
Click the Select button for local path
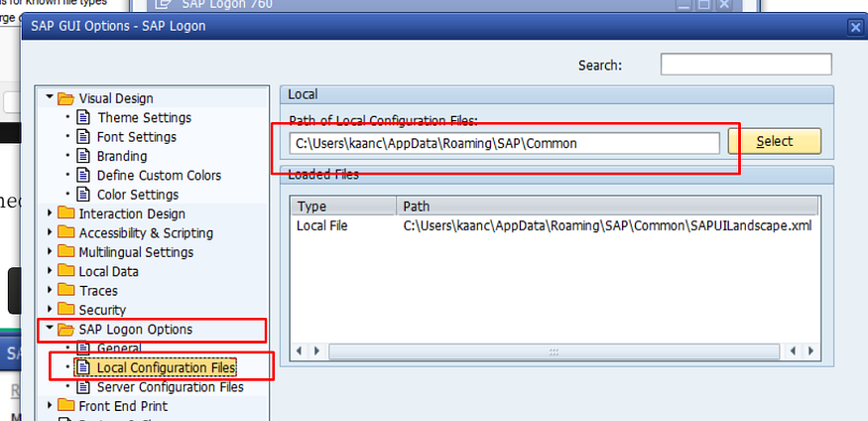[x=775, y=141]
